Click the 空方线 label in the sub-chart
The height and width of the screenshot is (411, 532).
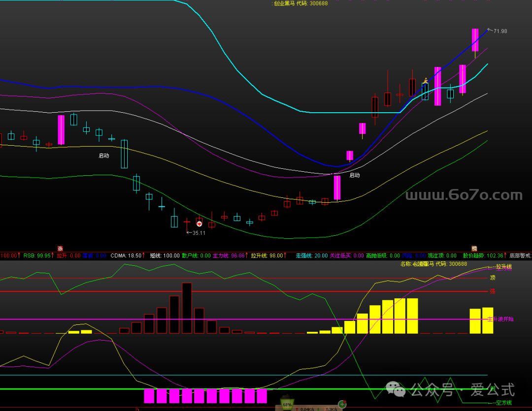click(x=504, y=403)
